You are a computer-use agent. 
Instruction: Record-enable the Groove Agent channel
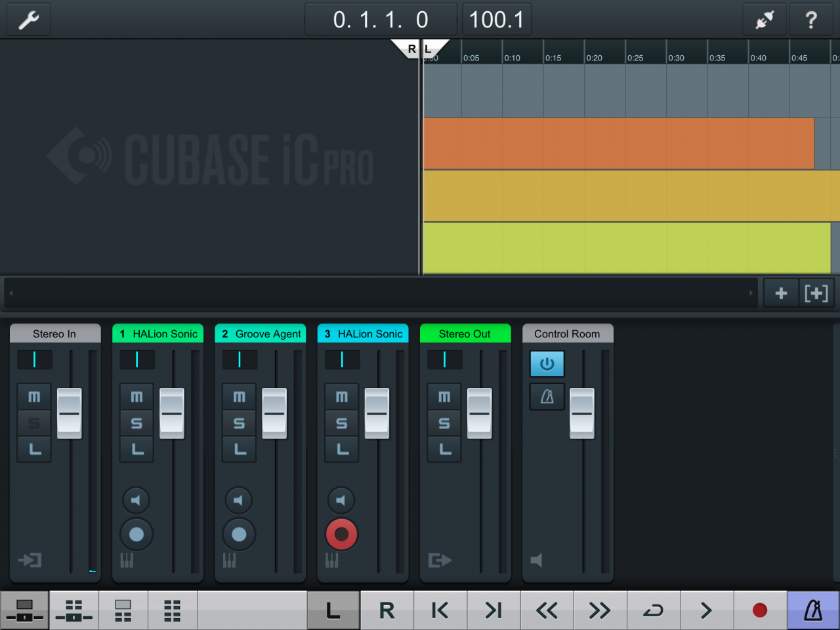[239, 534]
